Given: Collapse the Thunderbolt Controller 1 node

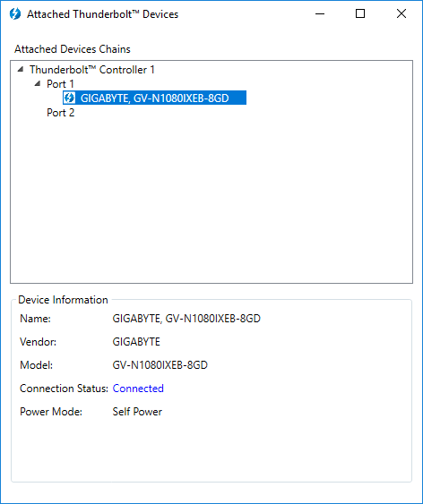Looking at the screenshot, I should pyautogui.click(x=21, y=69).
